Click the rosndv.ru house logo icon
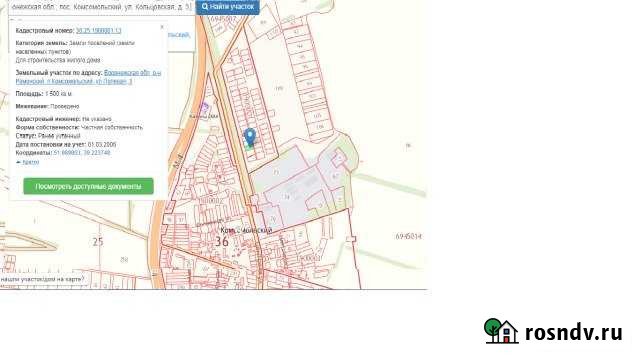This screenshot has width=640, height=360. pos(501,331)
